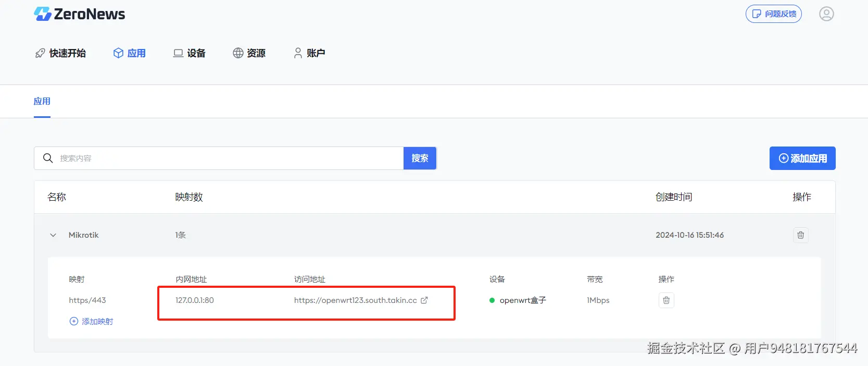Click the 创建时间 column header
868x366 pixels.
point(674,197)
